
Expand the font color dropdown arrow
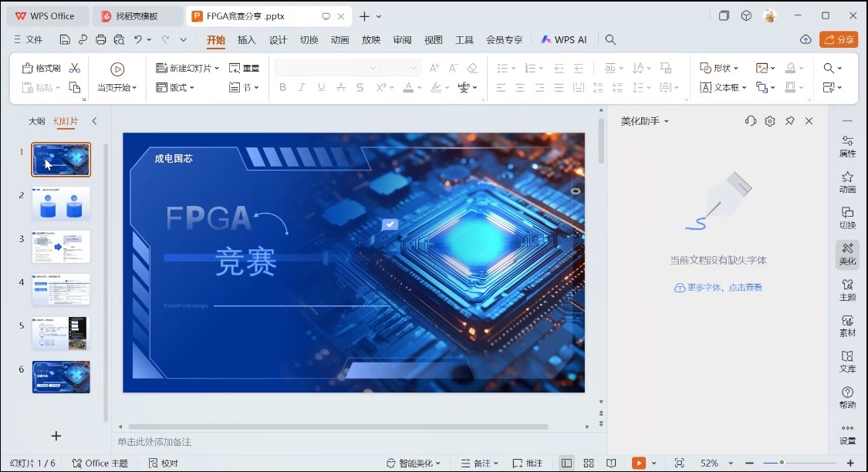click(420, 87)
